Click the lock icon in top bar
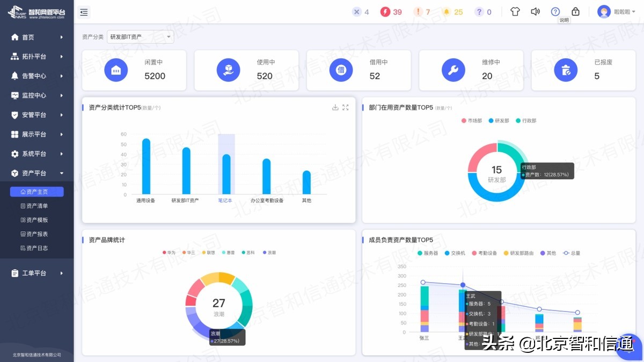Screen dimensions: 644x362 575,11
